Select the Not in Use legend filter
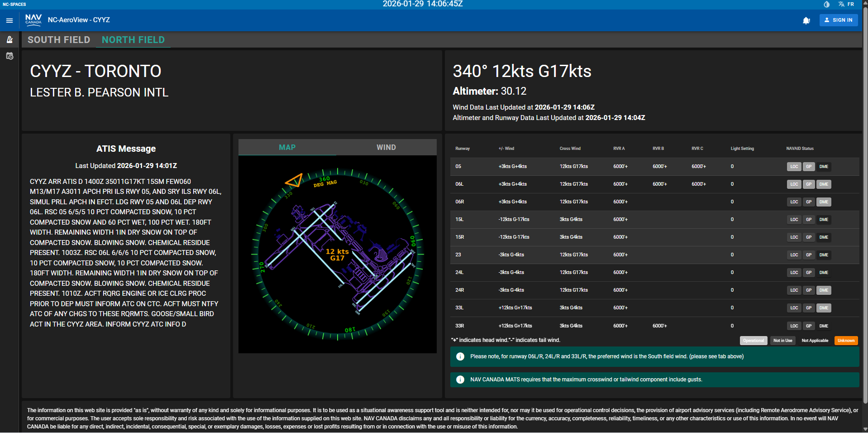868x433 pixels. click(782, 340)
